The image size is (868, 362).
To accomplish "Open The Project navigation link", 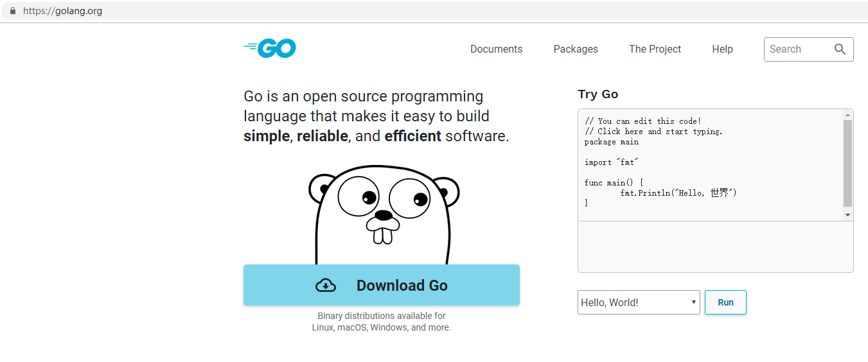I will click(655, 49).
